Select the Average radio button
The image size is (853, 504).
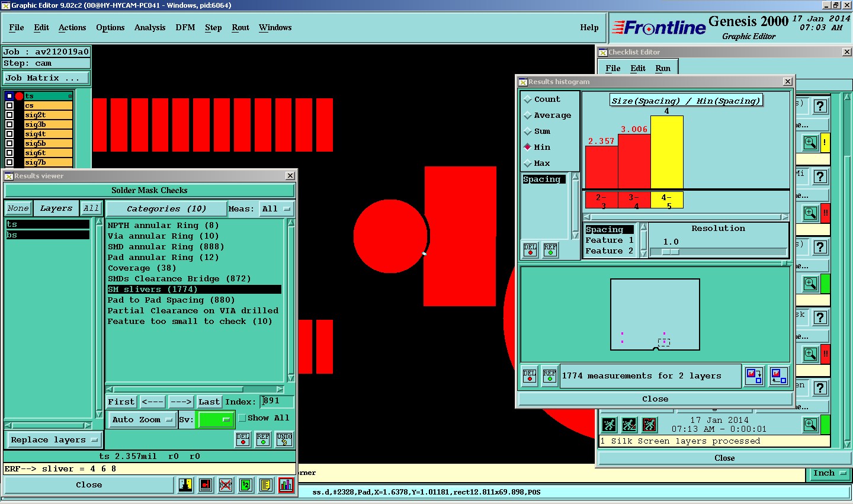(527, 115)
